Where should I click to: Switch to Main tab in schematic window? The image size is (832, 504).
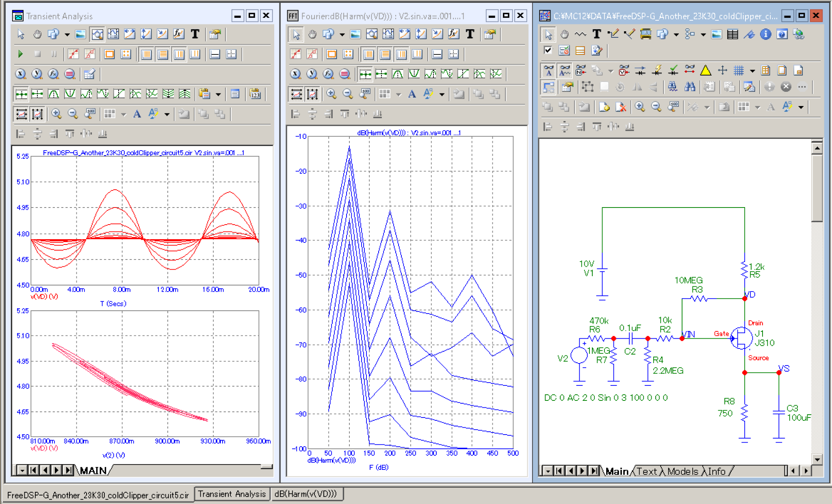[x=617, y=471]
